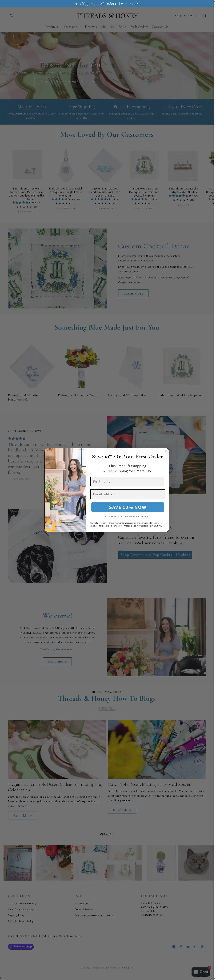This screenshot has width=216, height=980.
Task: Focus the First name input field
Action: click(x=128, y=481)
